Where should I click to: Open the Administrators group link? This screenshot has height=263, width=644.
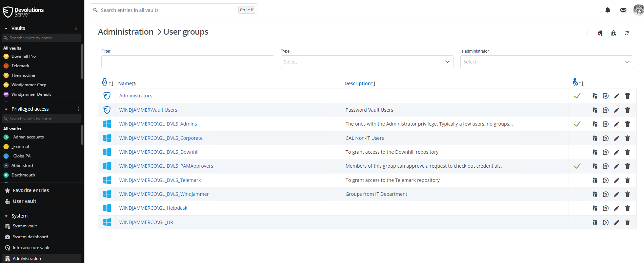coord(136,96)
